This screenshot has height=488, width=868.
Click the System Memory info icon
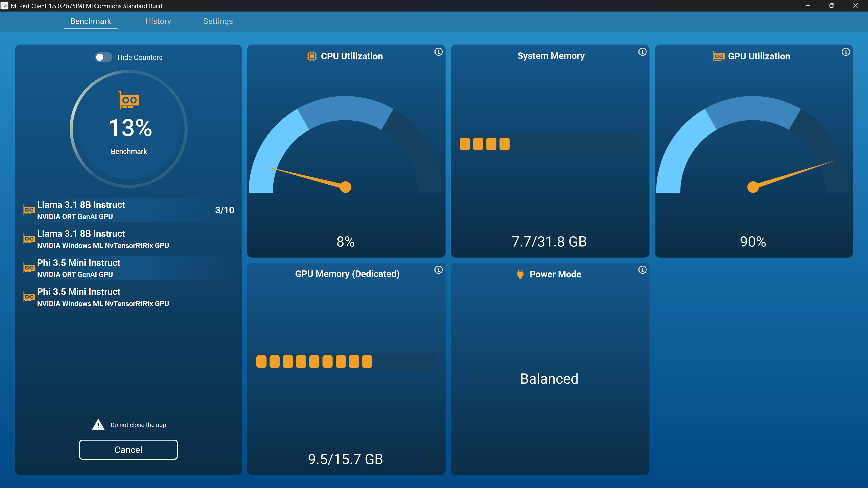coord(642,52)
